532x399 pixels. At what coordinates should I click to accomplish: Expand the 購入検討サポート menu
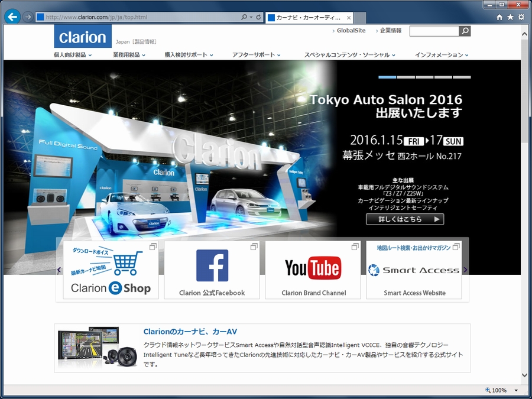pyautogui.click(x=189, y=55)
